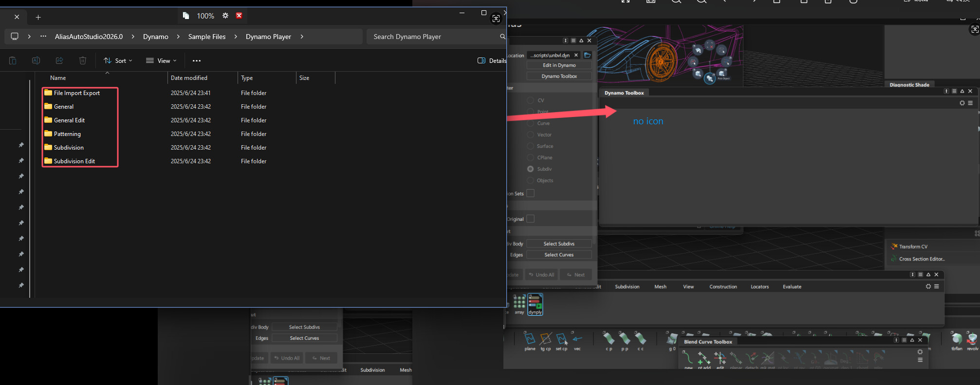Select the revolv revolve tool
Screen dimensions: 980x385
tap(973, 341)
